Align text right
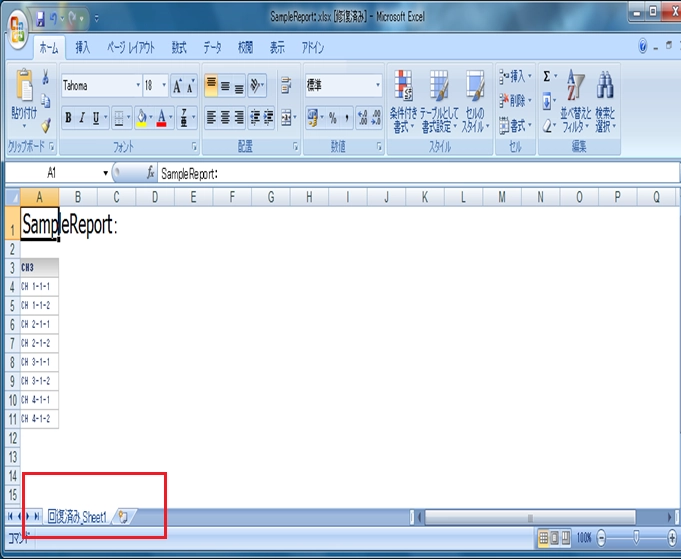This screenshot has width=681, height=559. [x=239, y=118]
